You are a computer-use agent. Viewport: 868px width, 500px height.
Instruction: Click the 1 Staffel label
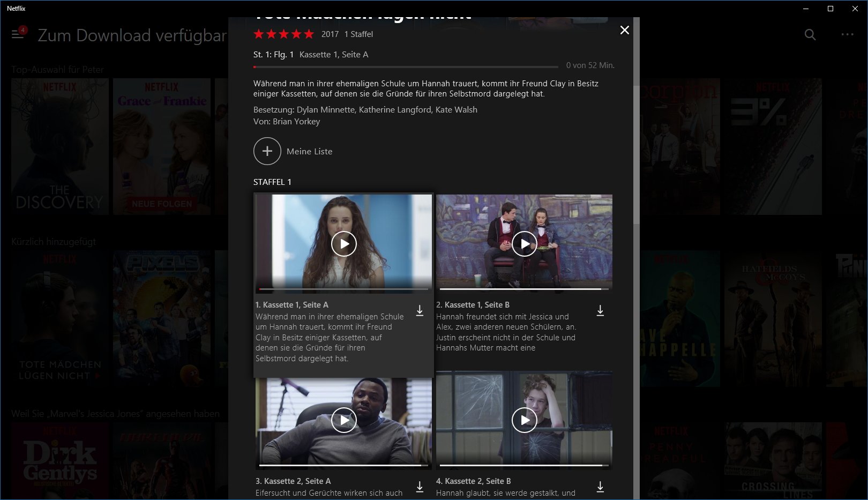tap(358, 34)
